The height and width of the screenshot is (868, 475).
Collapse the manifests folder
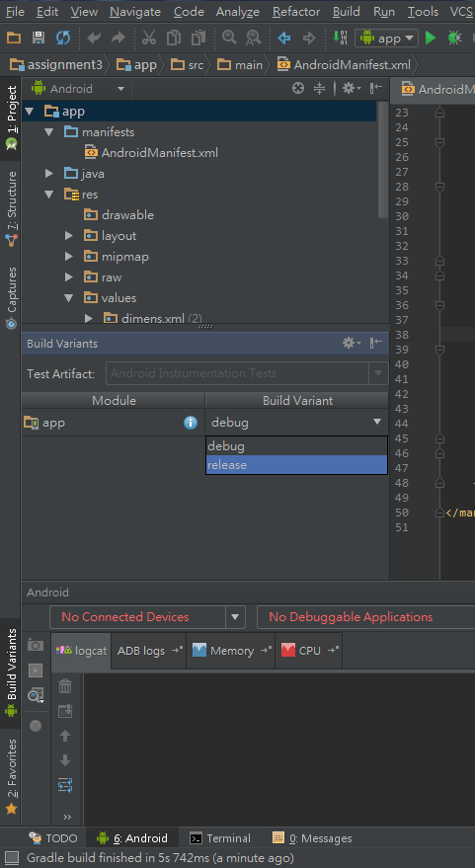pos(49,132)
